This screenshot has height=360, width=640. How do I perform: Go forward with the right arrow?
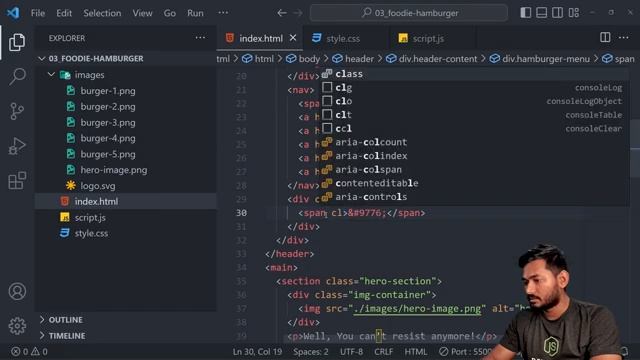click(x=298, y=13)
